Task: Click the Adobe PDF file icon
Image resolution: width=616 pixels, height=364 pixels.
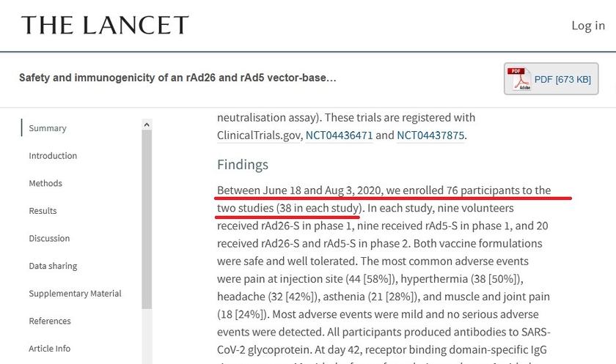Action: (519, 79)
